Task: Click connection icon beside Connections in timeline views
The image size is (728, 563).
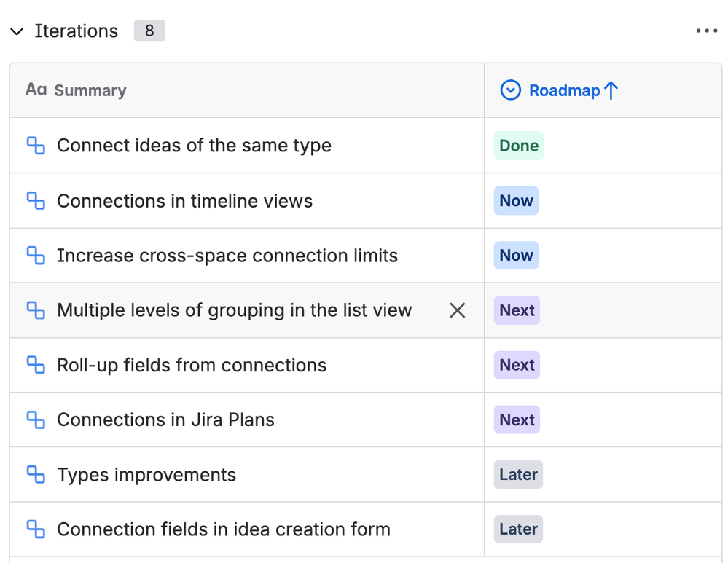Action: [x=36, y=201]
